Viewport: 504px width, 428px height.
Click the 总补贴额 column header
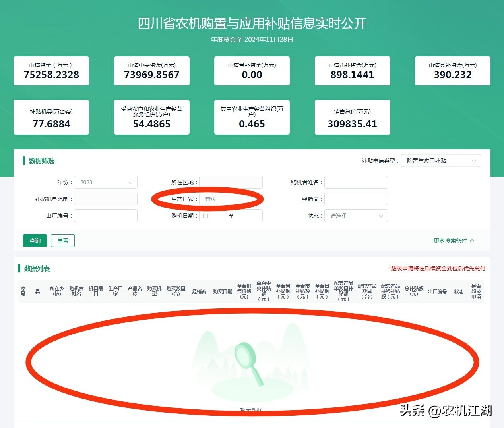pos(414,291)
